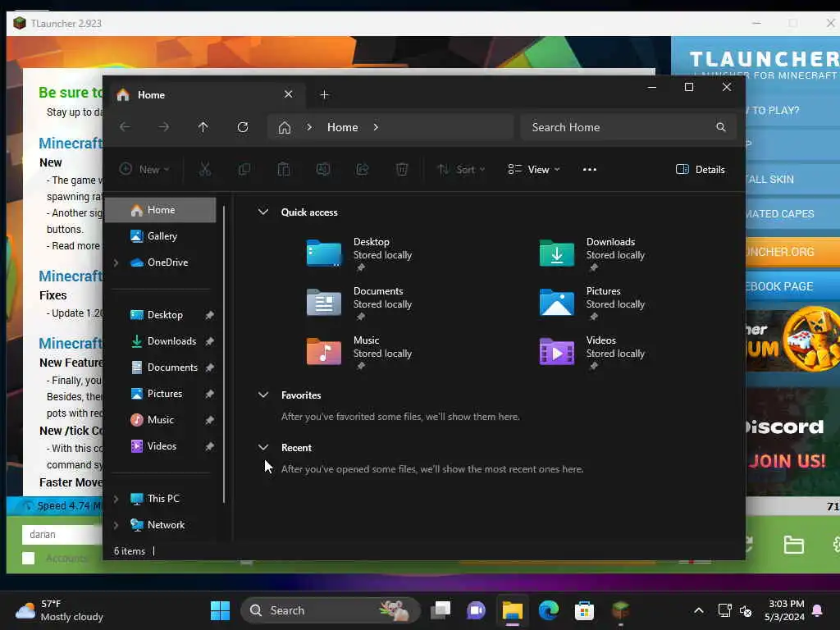
Task: Collapse the Favorites section
Action: (263, 395)
